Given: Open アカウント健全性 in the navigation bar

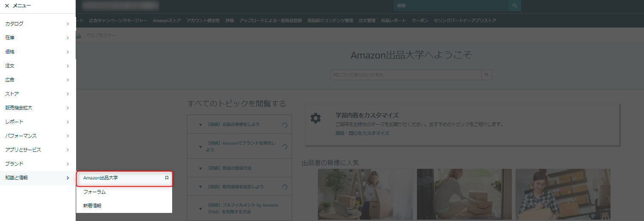Looking at the screenshot, I should [x=203, y=20].
